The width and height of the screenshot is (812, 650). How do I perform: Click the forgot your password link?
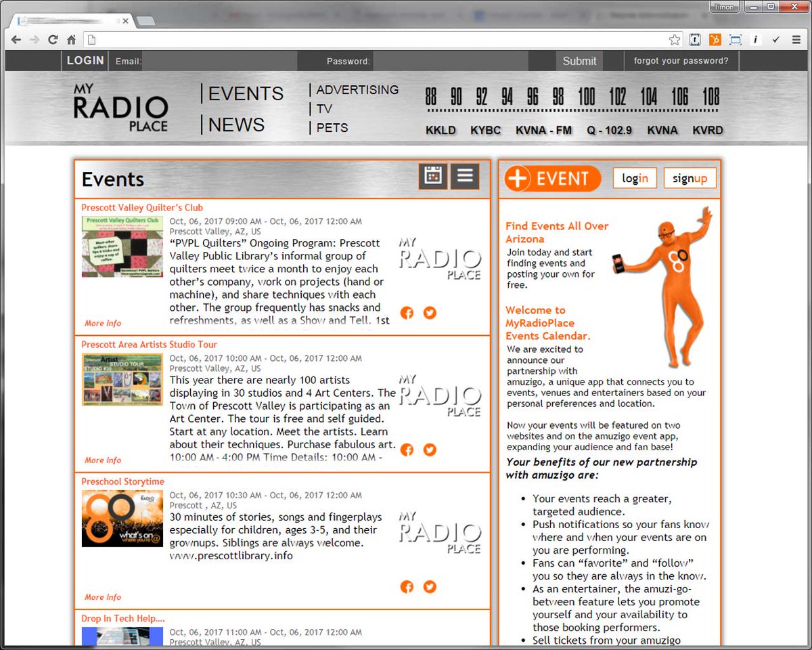[681, 61]
